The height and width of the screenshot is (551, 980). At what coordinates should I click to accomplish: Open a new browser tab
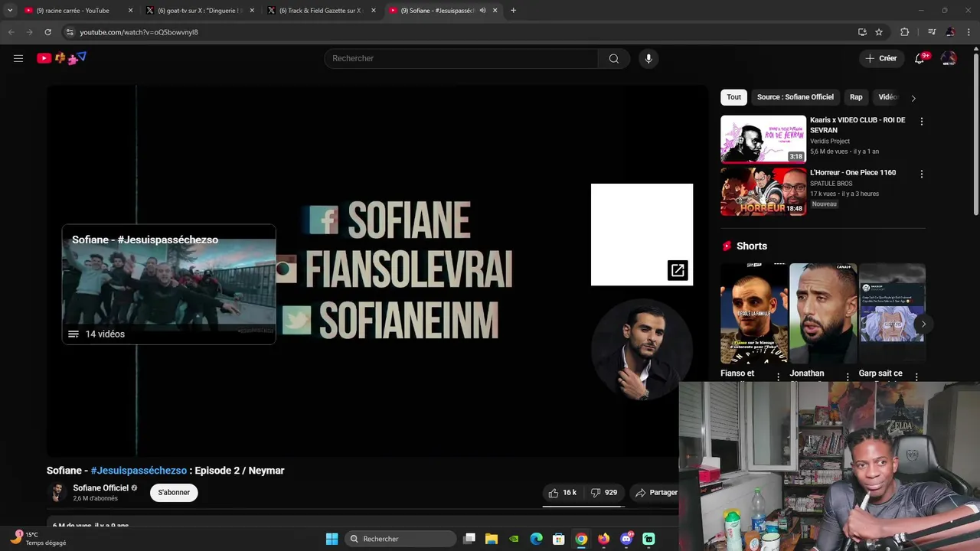pos(513,11)
